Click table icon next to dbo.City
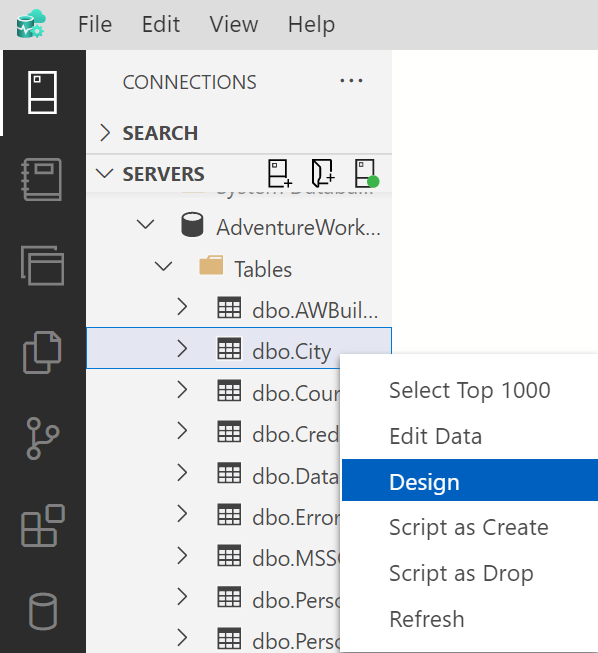The width and height of the screenshot is (598, 653). coord(229,349)
